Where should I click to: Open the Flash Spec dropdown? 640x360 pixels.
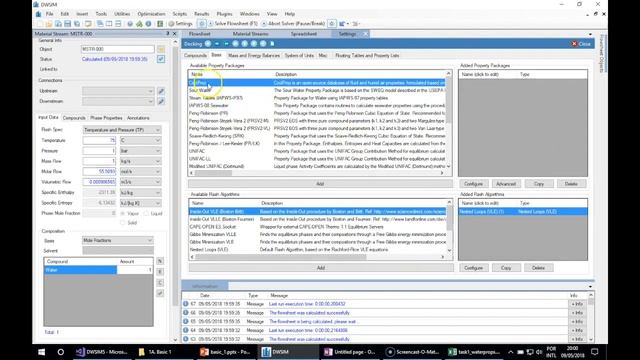click(122, 130)
